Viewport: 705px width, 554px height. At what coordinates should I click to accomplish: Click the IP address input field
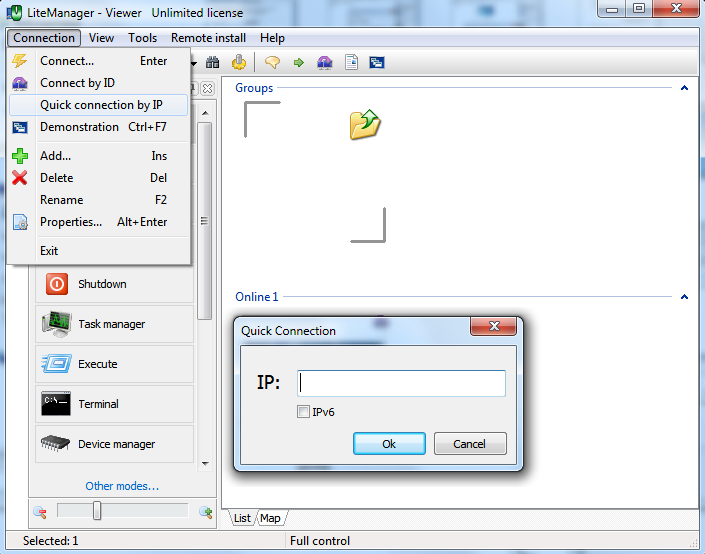tap(401, 383)
